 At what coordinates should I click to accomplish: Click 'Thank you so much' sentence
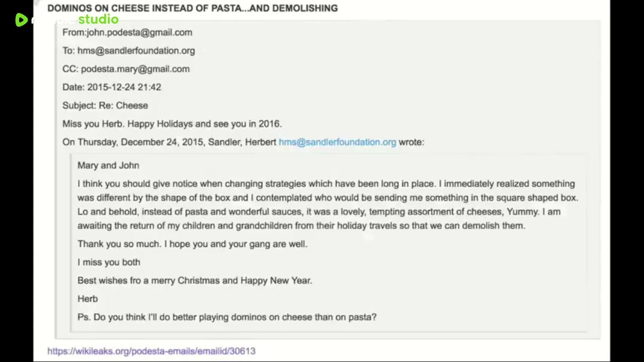point(192,244)
